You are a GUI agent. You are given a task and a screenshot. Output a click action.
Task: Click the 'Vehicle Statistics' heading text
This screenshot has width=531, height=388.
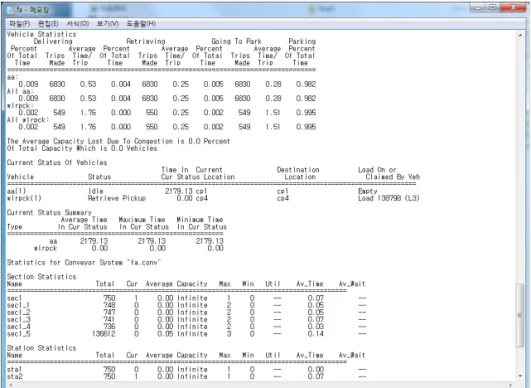click(x=41, y=34)
